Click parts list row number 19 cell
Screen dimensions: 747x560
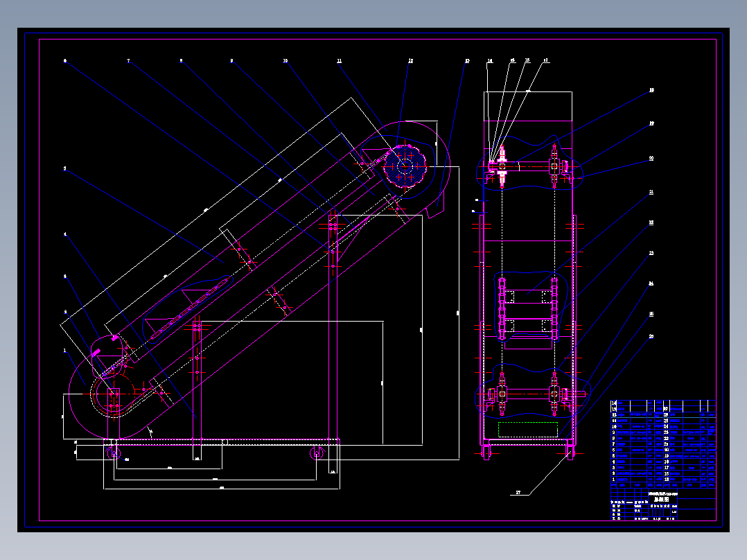pos(666,455)
